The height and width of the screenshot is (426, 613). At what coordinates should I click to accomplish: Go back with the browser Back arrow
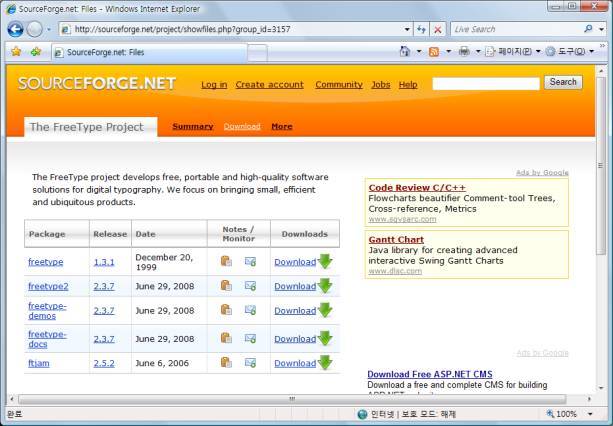(16, 29)
